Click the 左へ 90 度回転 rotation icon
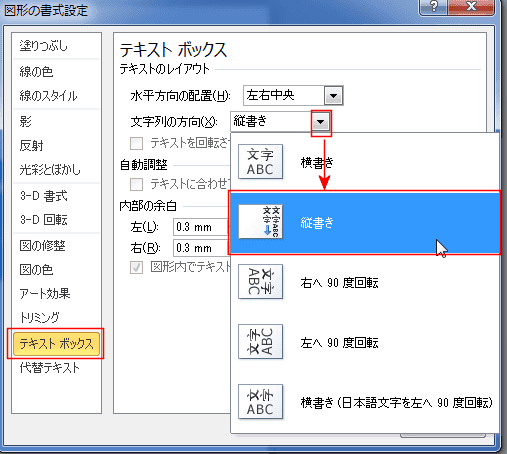This screenshot has height=454, width=507. (x=260, y=342)
